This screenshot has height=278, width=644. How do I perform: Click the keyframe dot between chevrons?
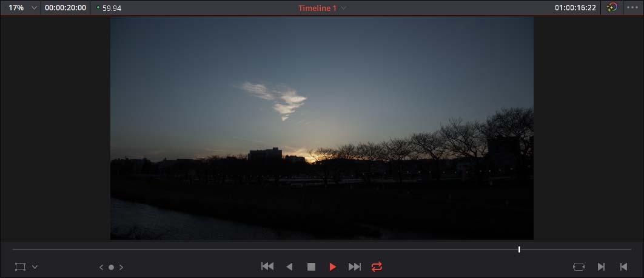[111, 267]
